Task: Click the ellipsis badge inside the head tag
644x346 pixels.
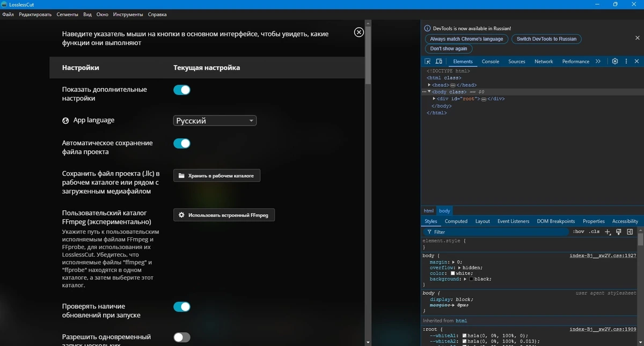Action: [453, 85]
